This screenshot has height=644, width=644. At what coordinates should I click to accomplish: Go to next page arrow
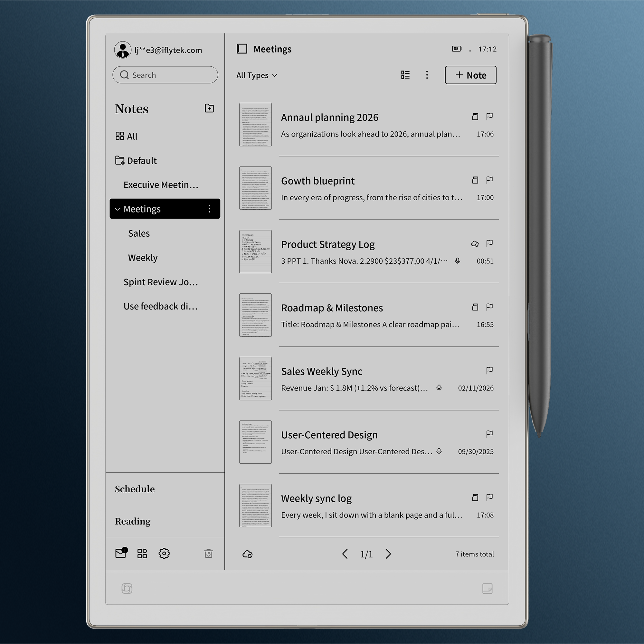pos(388,554)
